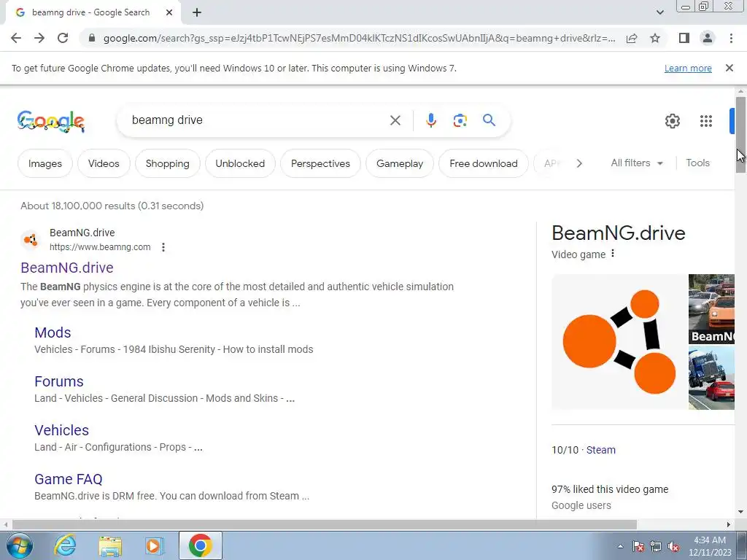The image size is (747, 560).
Task: Submit search with magnifier icon
Action: pyautogui.click(x=489, y=120)
